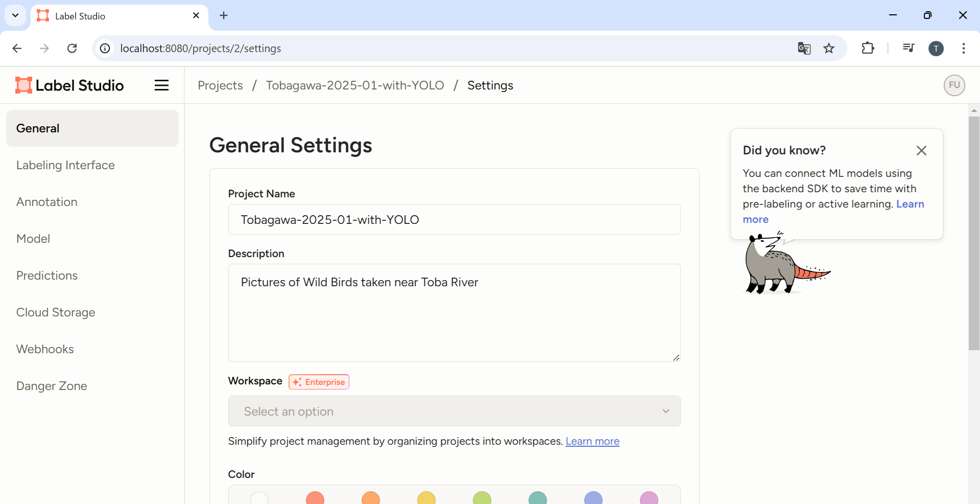
Task: Go forward in browser history
Action: coord(44,48)
